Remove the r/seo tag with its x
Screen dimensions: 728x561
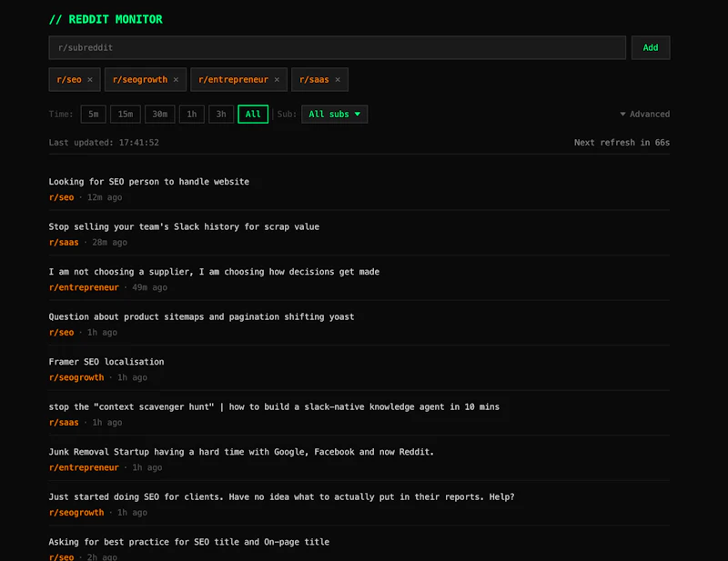pos(90,80)
